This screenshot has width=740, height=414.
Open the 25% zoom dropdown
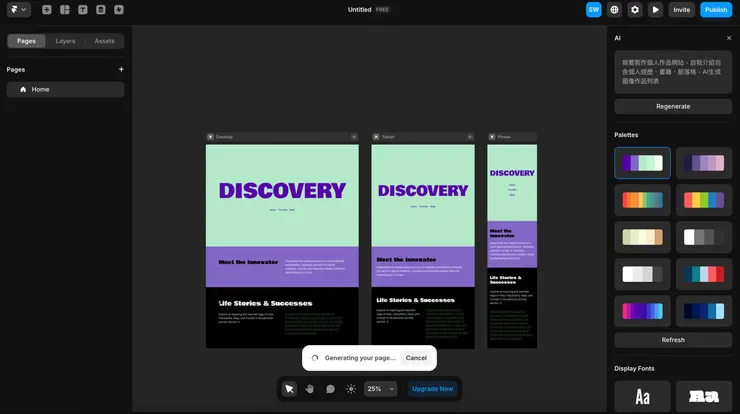[x=380, y=389]
